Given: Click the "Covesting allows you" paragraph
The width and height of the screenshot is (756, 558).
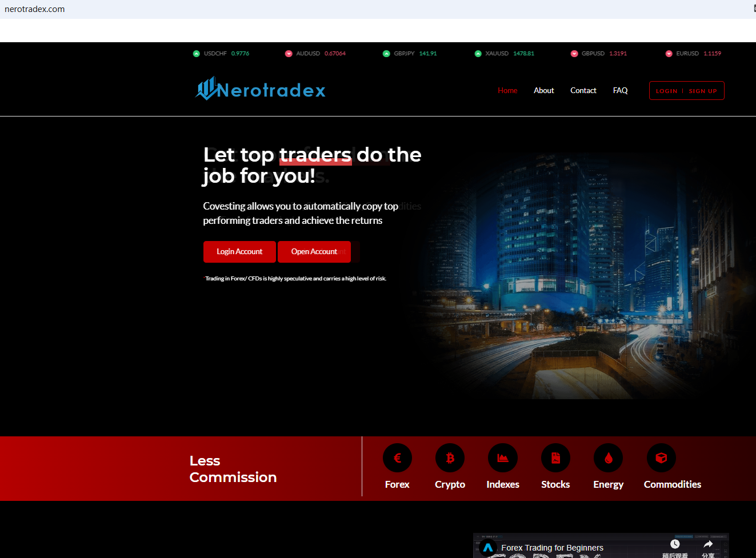Looking at the screenshot, I should (301, 213).
